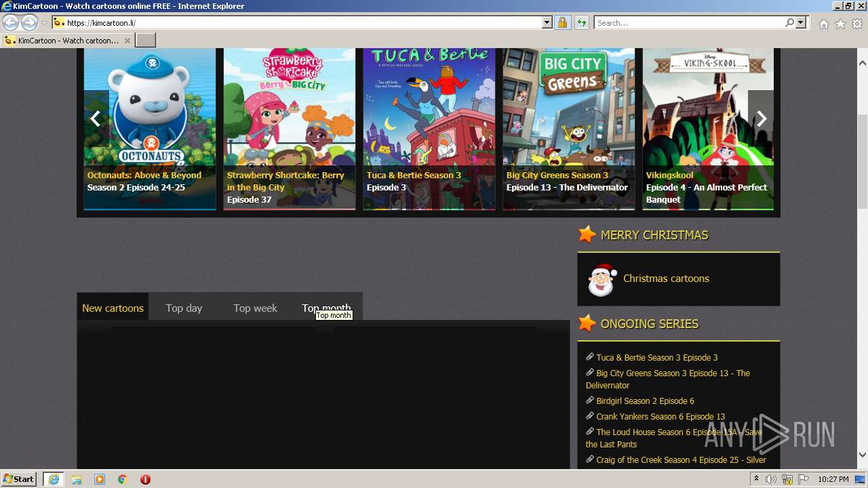Click the network tray icon
Image resolution: width=868 pixels, height=488 pixels.
click(x=787, y=479)
